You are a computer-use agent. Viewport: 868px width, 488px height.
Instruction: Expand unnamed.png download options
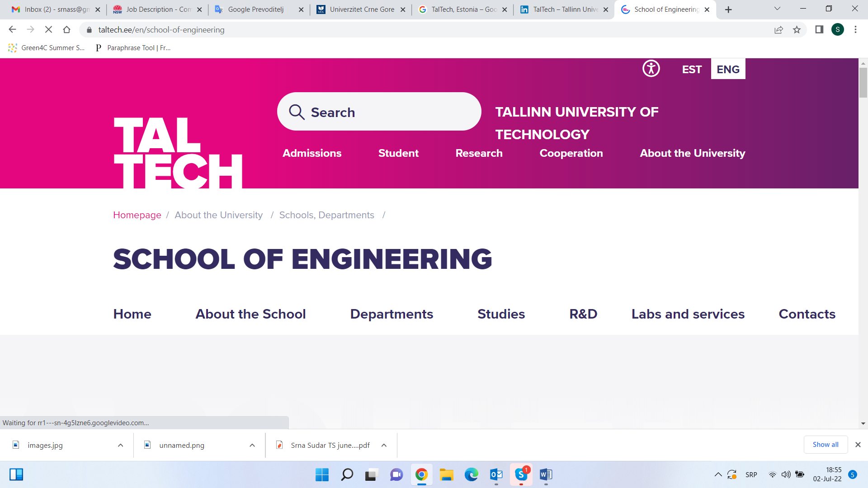252,446
